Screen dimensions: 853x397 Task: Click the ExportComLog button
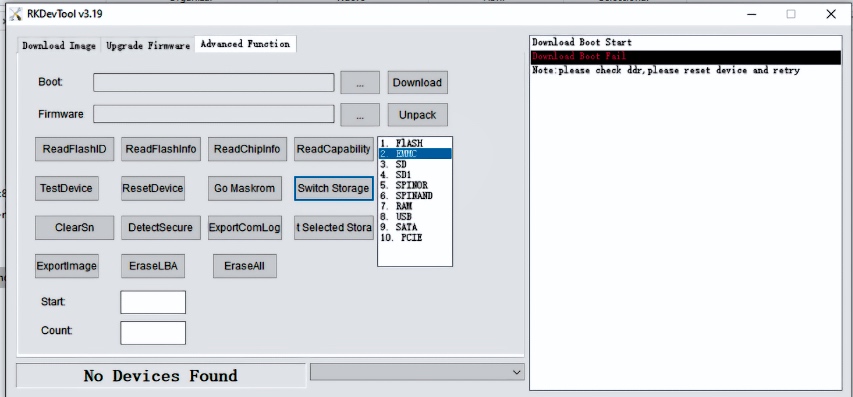pyautogui.click(x=245, y=227)
